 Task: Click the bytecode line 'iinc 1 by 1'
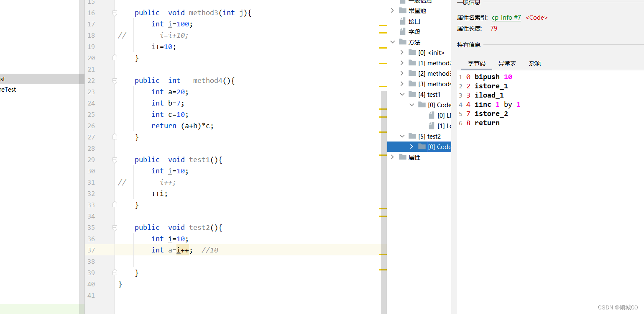point(497,105)
